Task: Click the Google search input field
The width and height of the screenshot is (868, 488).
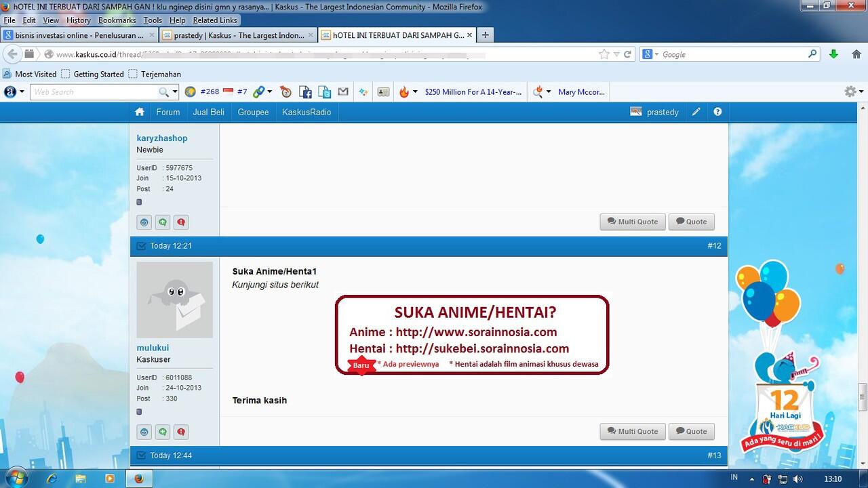Action: coord(734,54)
